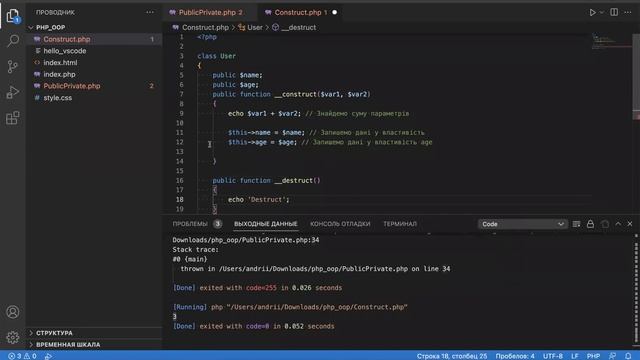Select the ВЫХОДНЫЕ ДАННЫЕ output tab
Screen dimensions: 640x360
[266, 224]
